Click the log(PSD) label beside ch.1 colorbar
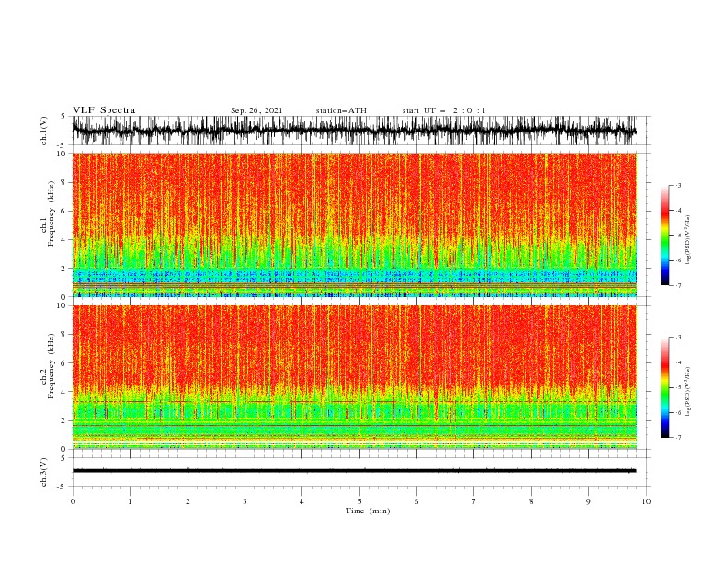Image resolution: width=728 pixels, height=563 pixels. pyautogui.click(x=688, y=240)
